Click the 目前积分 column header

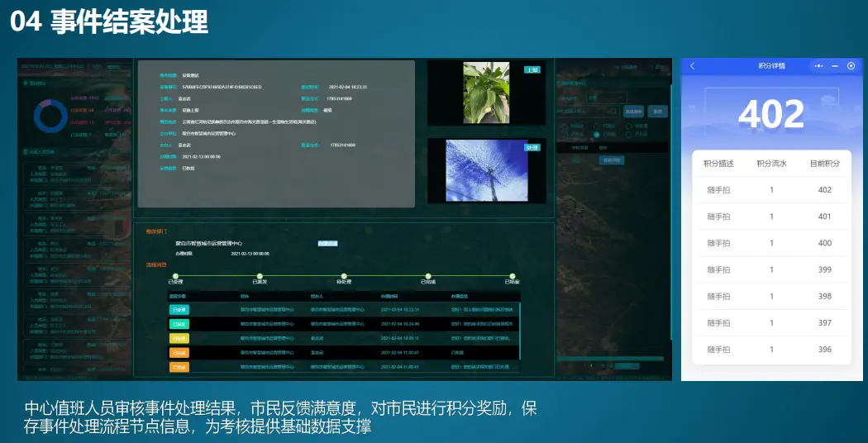825,164
